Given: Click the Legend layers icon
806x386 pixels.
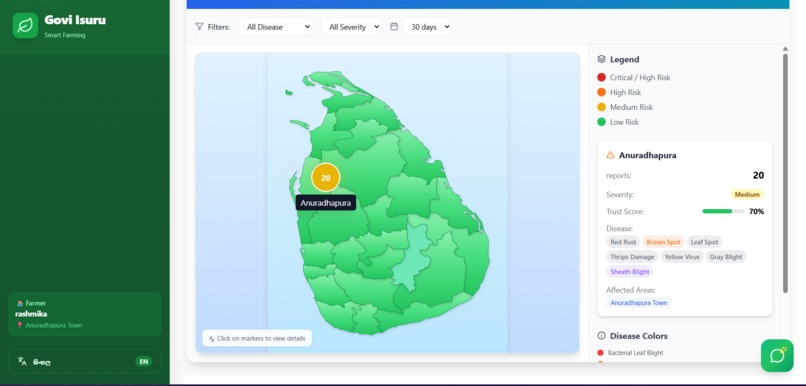Looking at the screenshot, I should pos(601,59).
